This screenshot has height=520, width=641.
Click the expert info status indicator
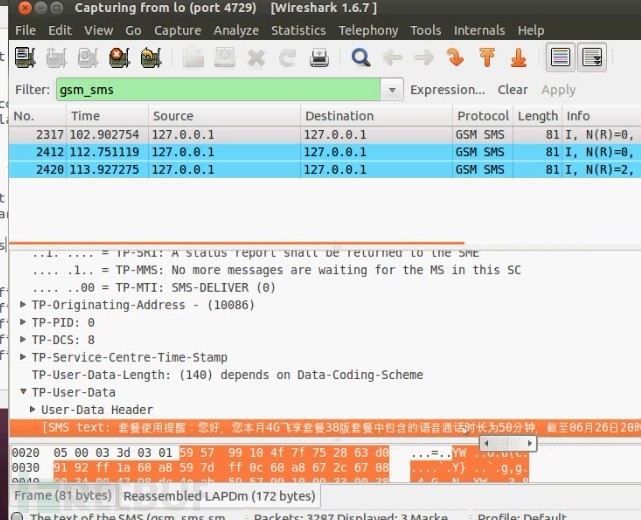(x=18, y=516)
